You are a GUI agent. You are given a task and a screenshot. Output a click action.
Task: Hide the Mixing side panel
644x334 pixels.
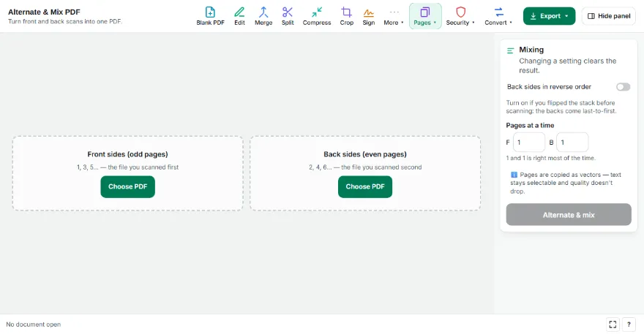pyautogui.click(x=609, y=16)
